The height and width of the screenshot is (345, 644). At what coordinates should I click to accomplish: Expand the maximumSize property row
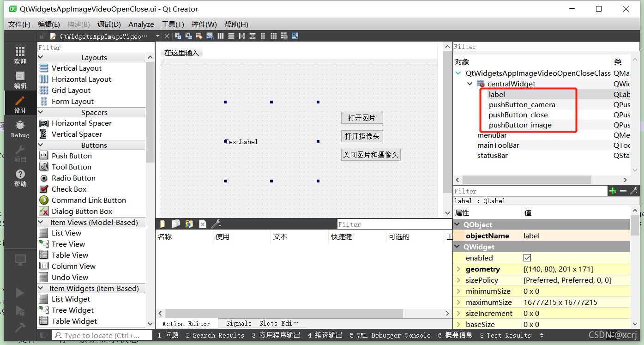[x=458, y=302]
